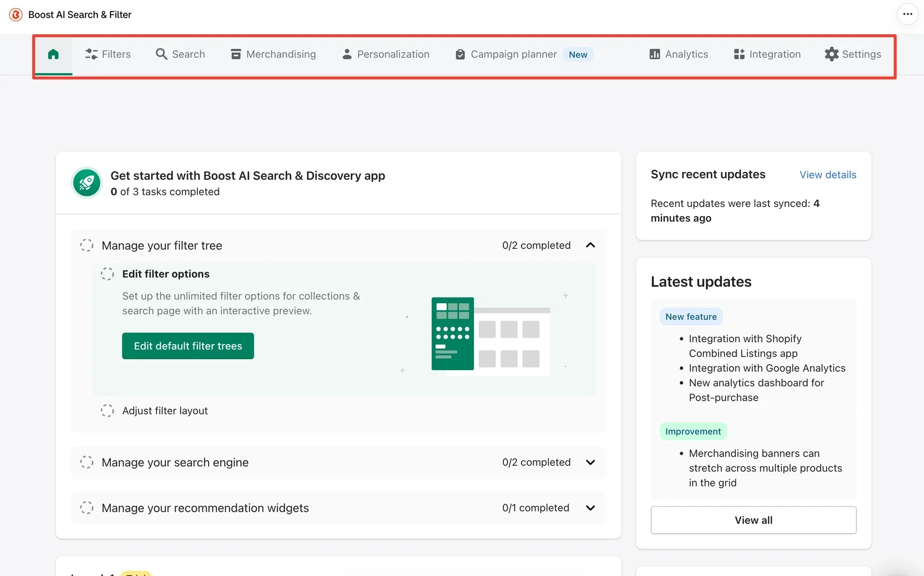Click the View all updates button

(x=753, y=520)
